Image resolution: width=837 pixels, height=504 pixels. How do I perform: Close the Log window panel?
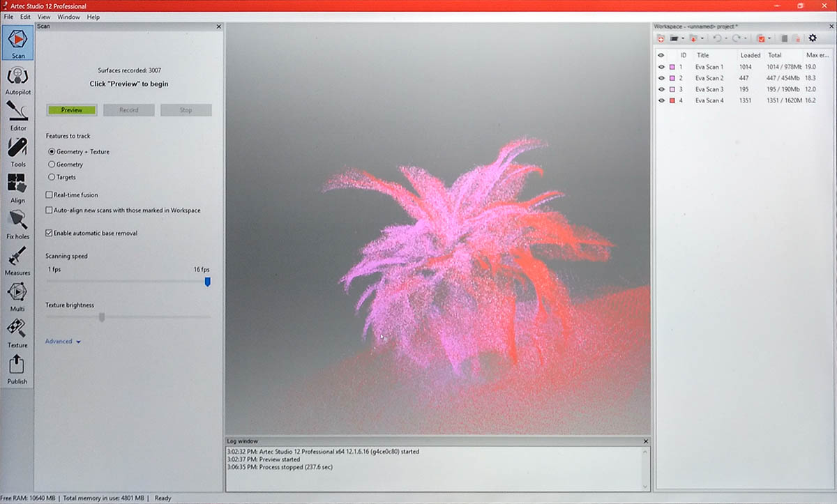point(645,441)
